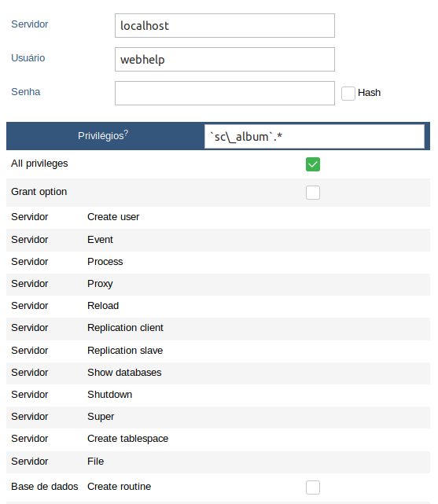Image resolution: width=438 pixels, height=504 pixels.
Task: Select the Replication client privilege row
Action: pos(218,329)
